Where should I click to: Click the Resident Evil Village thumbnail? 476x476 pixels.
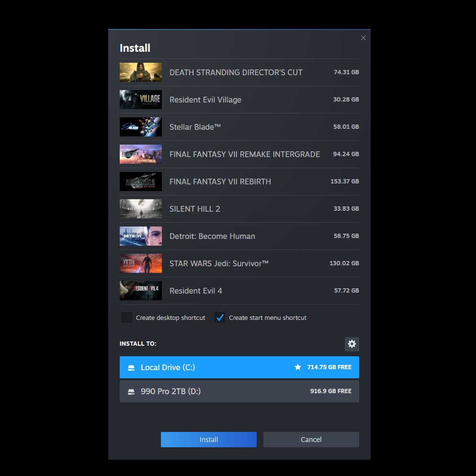[x=141, y=100]
